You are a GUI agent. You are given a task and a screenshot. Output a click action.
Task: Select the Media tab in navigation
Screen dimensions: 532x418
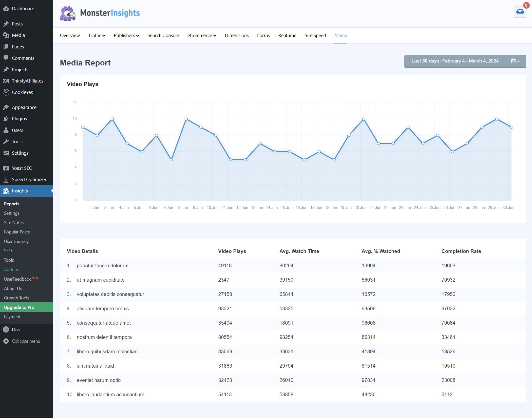[x=340, y=35]
